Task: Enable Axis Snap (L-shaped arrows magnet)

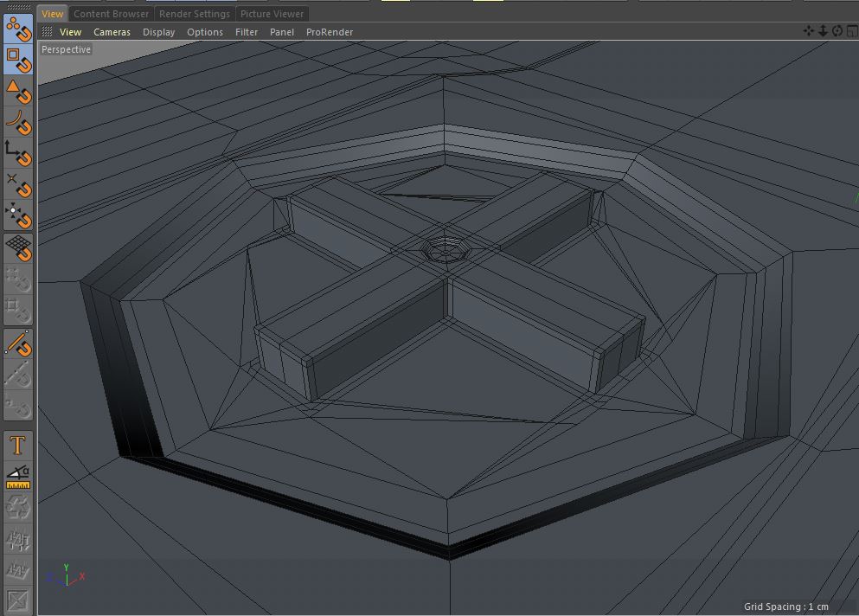Action: click(19, 153)
